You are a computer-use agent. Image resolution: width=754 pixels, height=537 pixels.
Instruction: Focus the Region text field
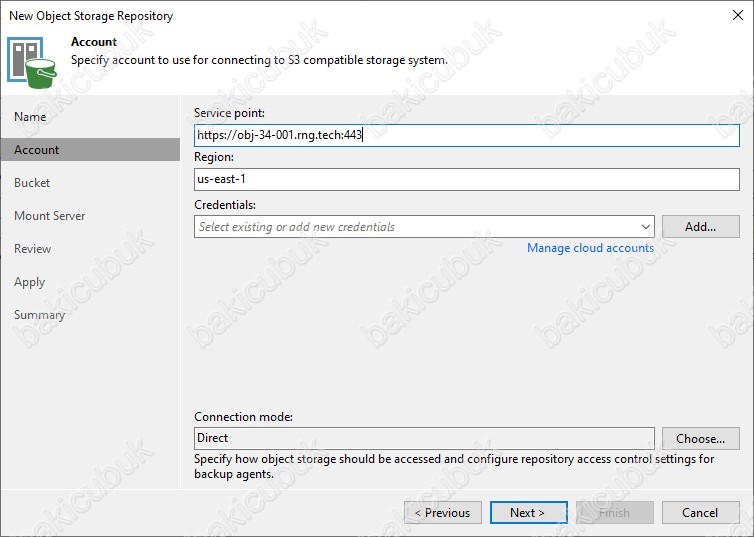click(x=466, y=179)
